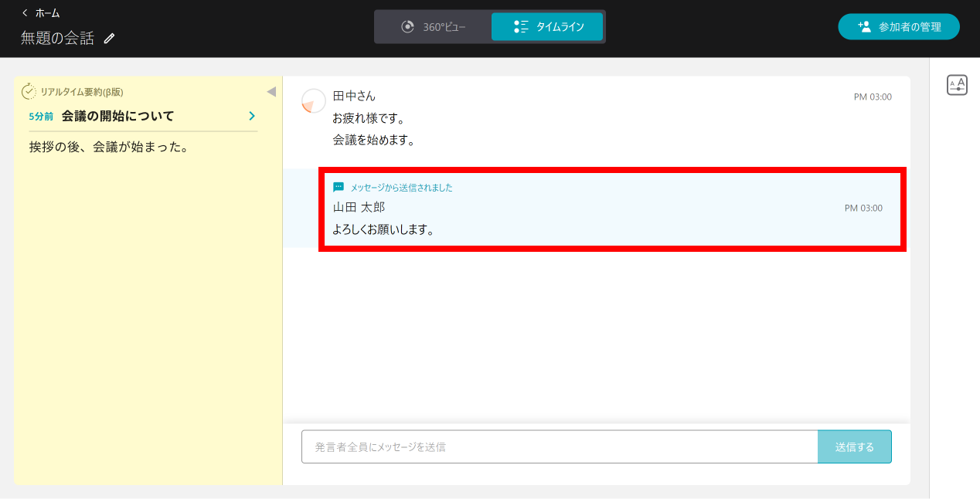Click PM 03:00 on 田中さん's message
Image resolution: width=980 pixels, height=499 pixels.
[x=873, y=96]
